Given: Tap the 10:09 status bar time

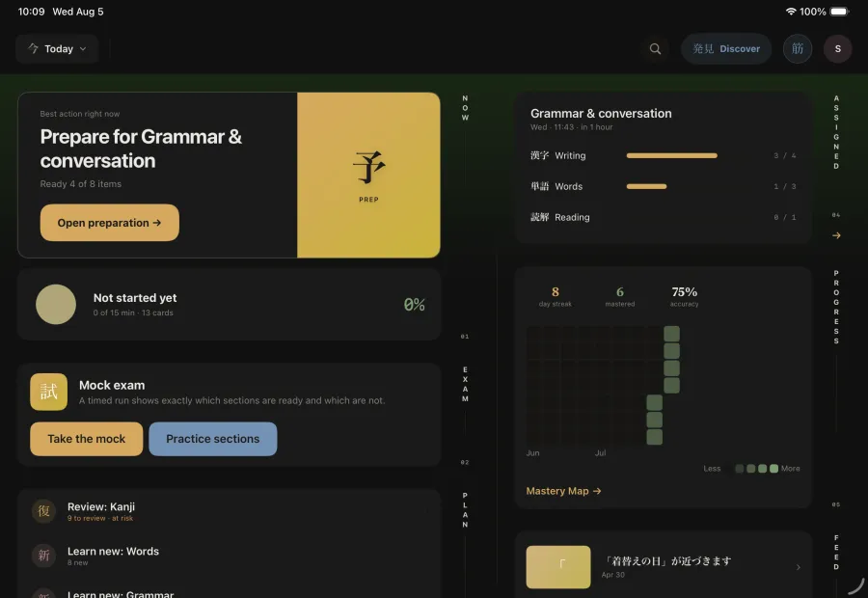Looking at the screenshot, I should tap(31, 12).
